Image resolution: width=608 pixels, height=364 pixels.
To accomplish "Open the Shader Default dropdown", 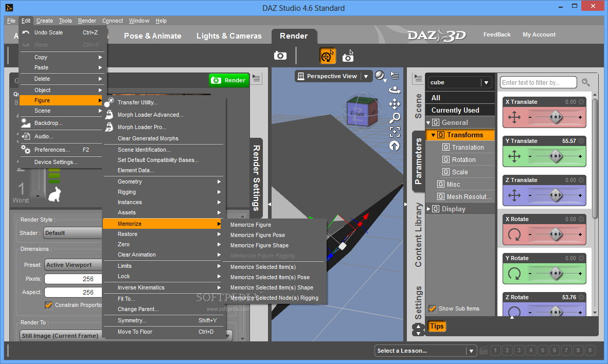I will point(73,233).
